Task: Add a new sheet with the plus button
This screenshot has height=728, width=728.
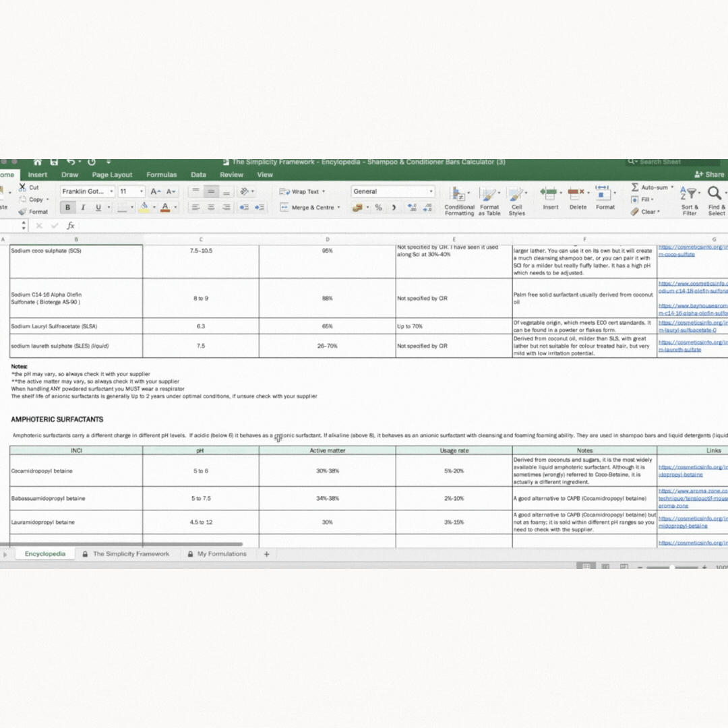Action: pyautogui.click(x=266, y=554)
